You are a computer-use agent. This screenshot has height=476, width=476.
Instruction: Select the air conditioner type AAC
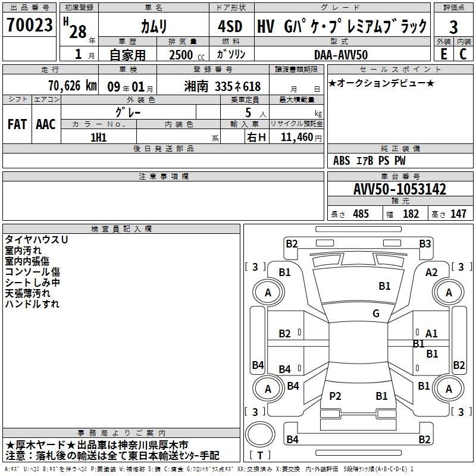pyautogui.click(x=46, y=124)
